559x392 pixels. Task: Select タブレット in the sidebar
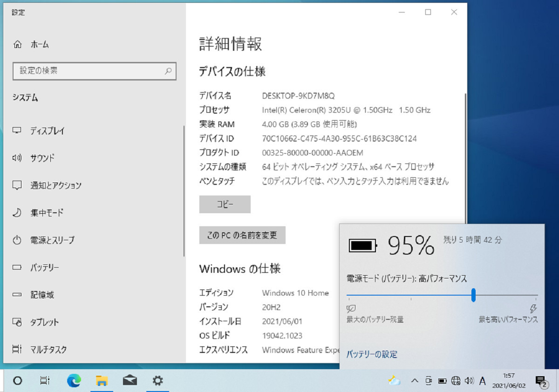[45, 322]
